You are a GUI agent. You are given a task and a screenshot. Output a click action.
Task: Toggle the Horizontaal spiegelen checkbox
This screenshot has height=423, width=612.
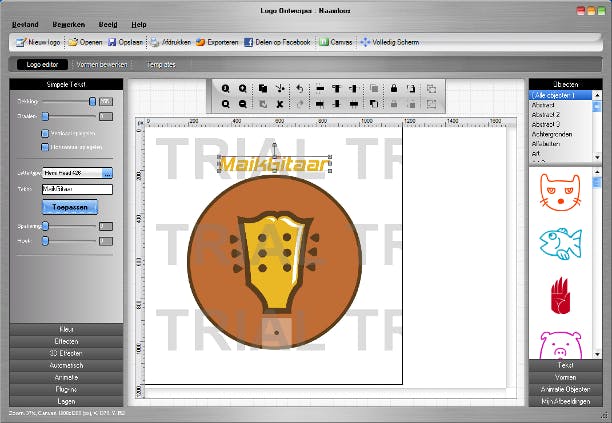point(45,147)
